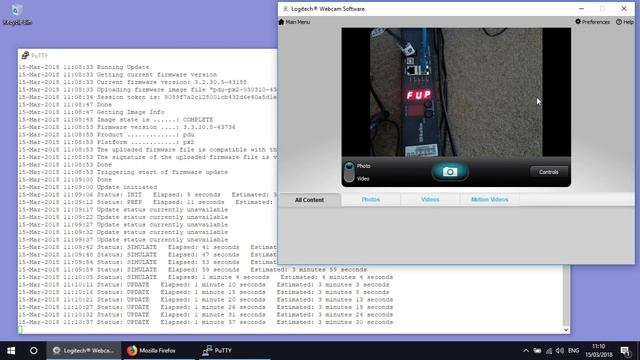Click the 'Update initiated' log line in PuTTY
This screenshot has width=640, height=360.
88,187
